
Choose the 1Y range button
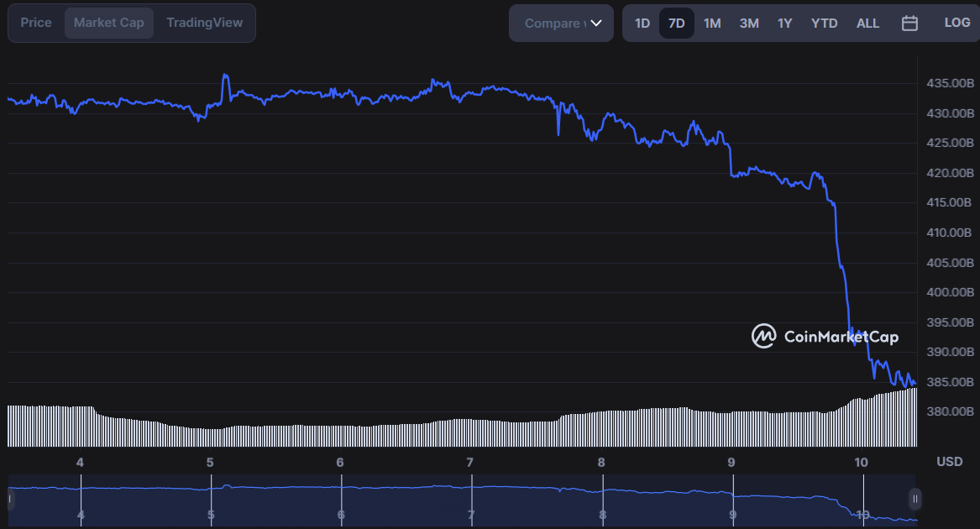point(784,23)
